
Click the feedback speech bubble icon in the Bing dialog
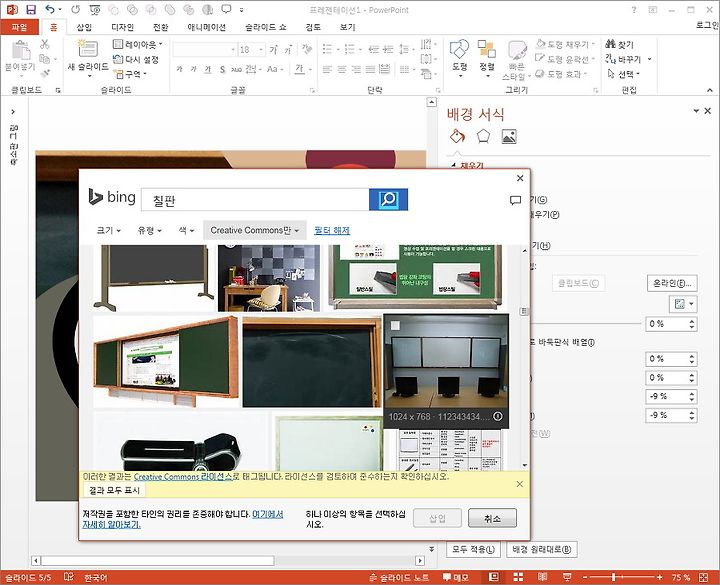[515, 200]
